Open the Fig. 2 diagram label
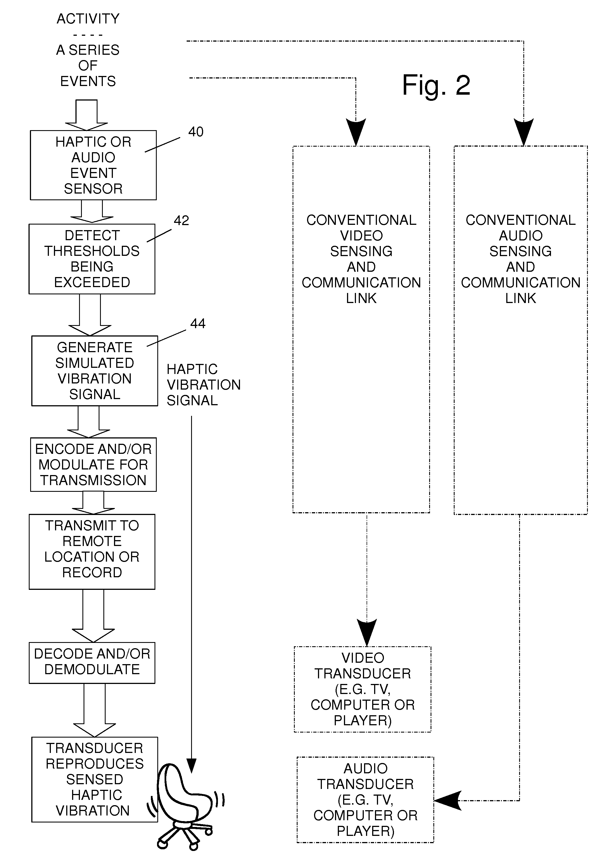The height and width of the screenshot is (868, 601). click(435, 86)
